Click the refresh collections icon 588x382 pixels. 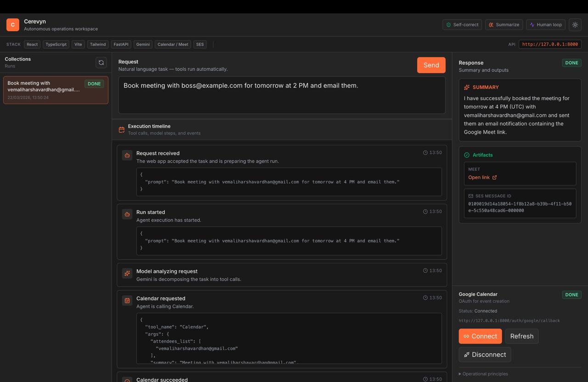101,62
